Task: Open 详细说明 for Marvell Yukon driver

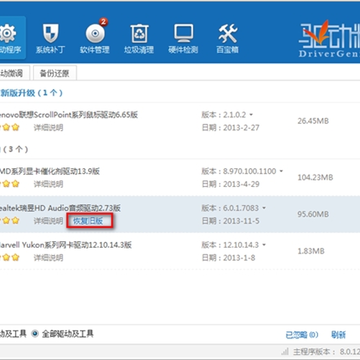Action: pos(48,258)
